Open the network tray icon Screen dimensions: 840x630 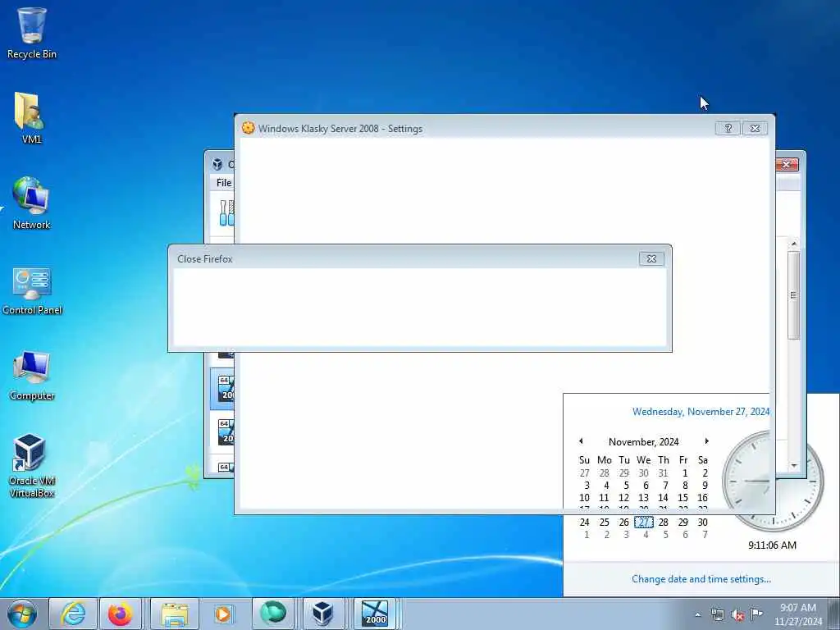[x=717, y=614]
